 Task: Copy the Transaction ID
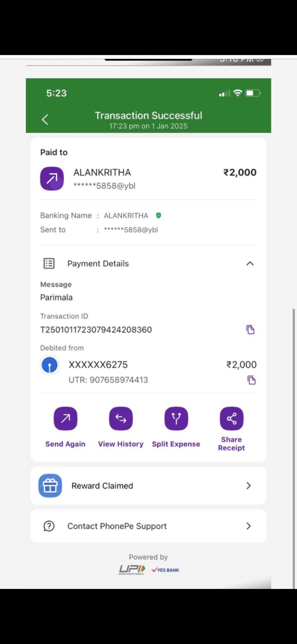[250, 329]
